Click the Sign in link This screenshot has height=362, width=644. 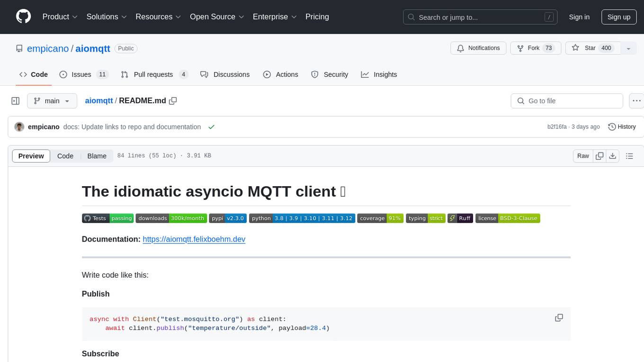point(579,17)
